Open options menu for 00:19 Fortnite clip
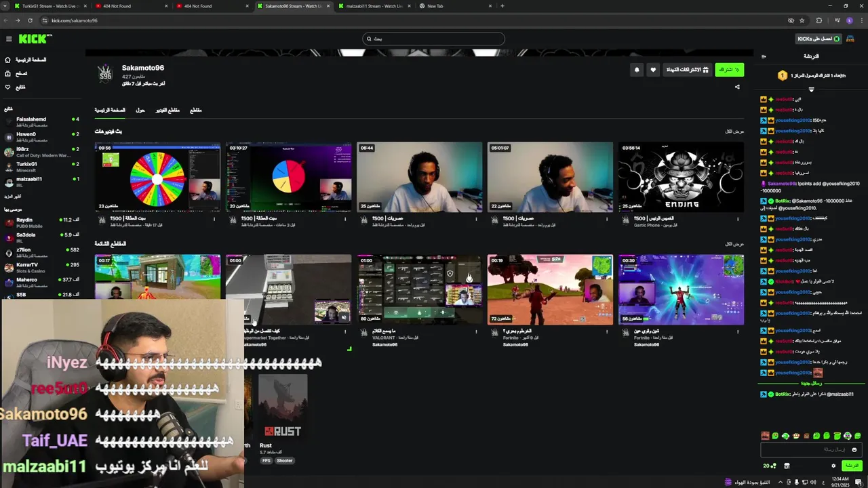Screen dimensions: 868x488 607,331
